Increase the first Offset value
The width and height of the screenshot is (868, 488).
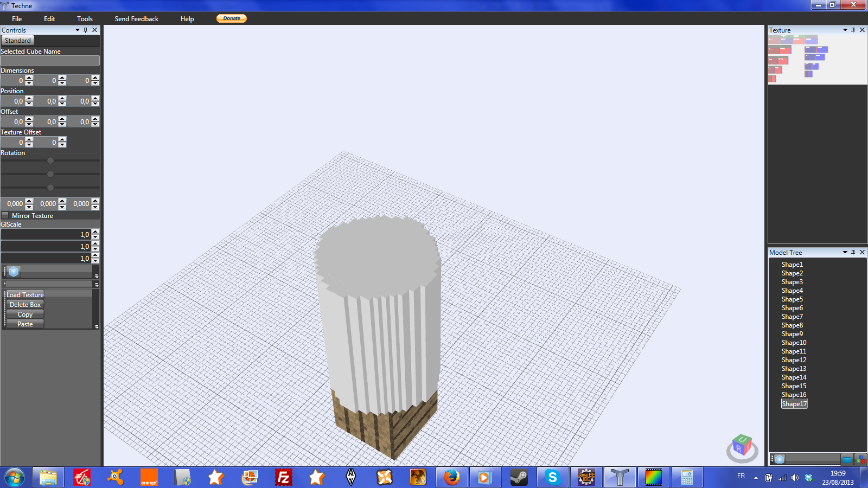29,119
